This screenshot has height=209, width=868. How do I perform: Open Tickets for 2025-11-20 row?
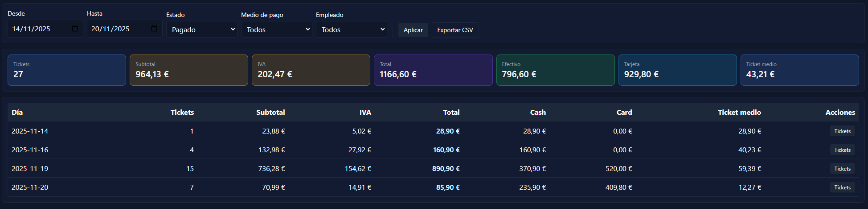[842, 188]
